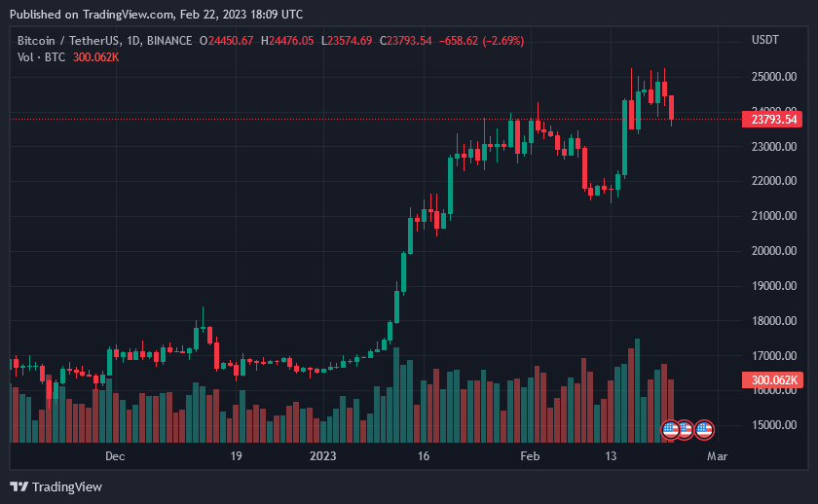This screenshot has width=818, height=504.
Task: Click the rightmost US flag event marker
Action: pos(704,430)
